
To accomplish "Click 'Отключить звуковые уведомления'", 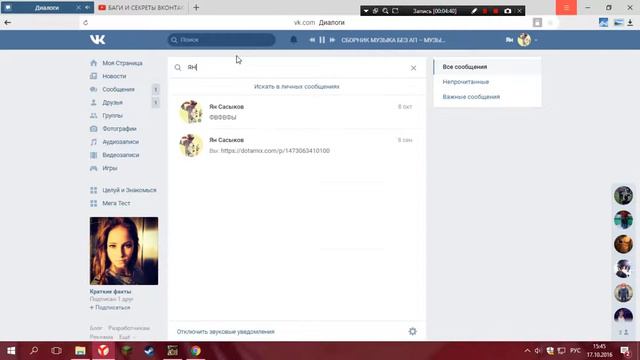I will coord(225,331).
